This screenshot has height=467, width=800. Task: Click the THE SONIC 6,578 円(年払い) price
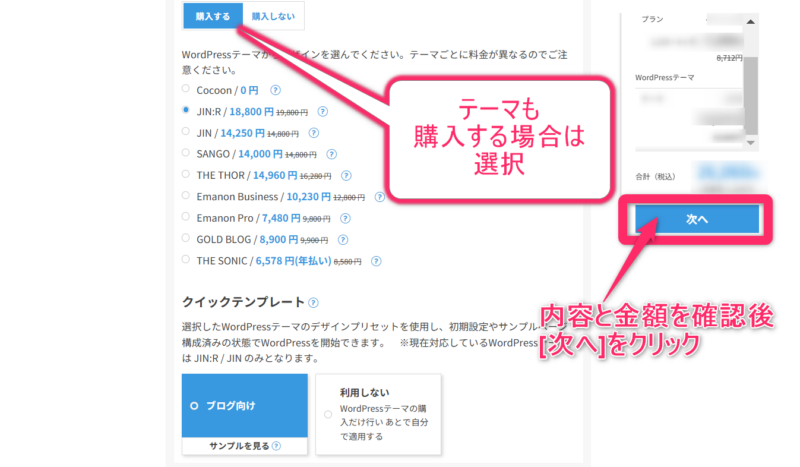(293, 261)
